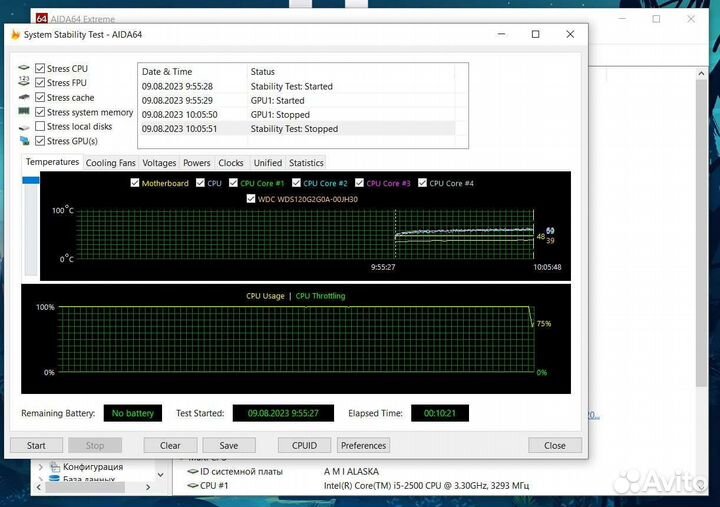Select the Stability Test: Stopped log row
Image resolution: width=720 pixels, height=507 pixels.
pyautogui.click(x=297, y=129)
